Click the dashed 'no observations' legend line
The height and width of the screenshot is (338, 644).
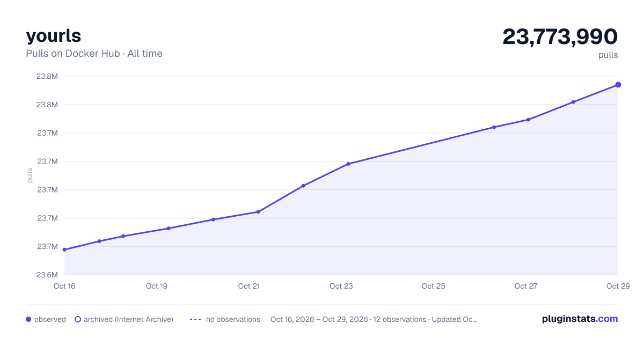(x=195, y=319)
